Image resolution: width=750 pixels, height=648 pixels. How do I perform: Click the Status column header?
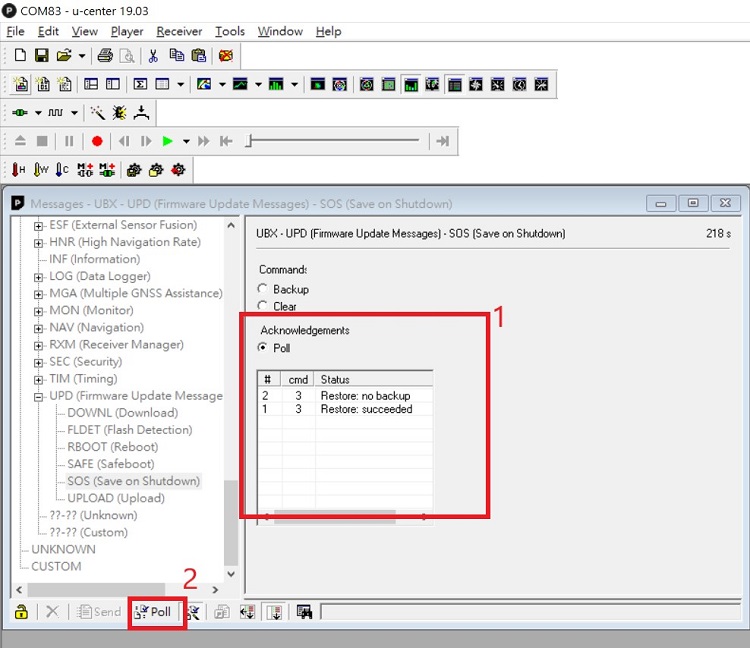coord(374,379)
